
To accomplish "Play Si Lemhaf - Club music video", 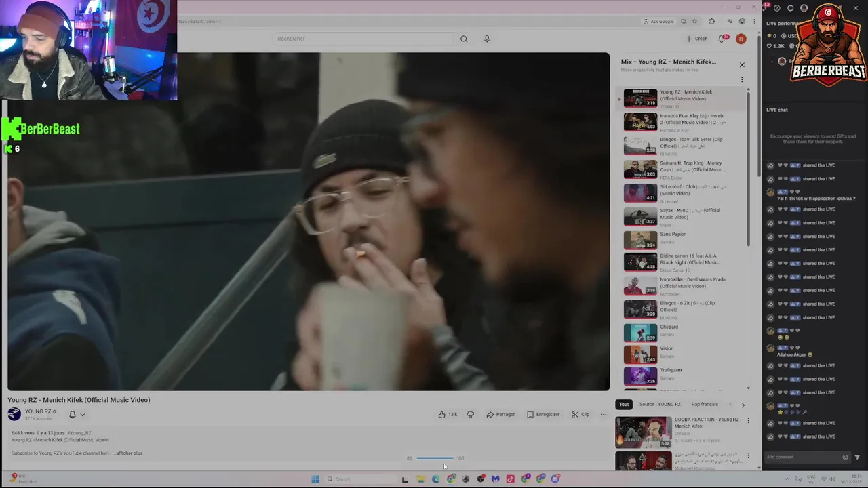I will (680, 193).
